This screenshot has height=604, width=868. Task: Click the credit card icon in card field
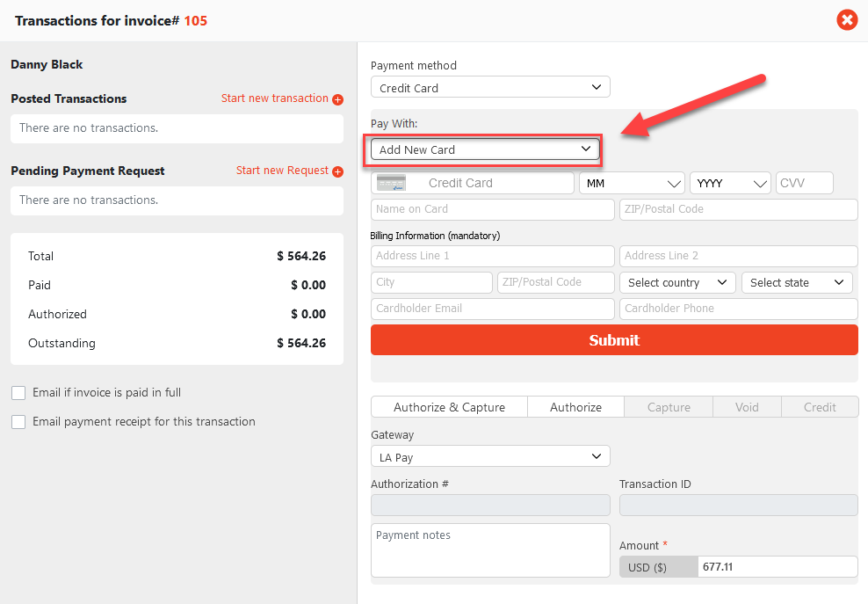pyautogui.click(x=391, y=183)
